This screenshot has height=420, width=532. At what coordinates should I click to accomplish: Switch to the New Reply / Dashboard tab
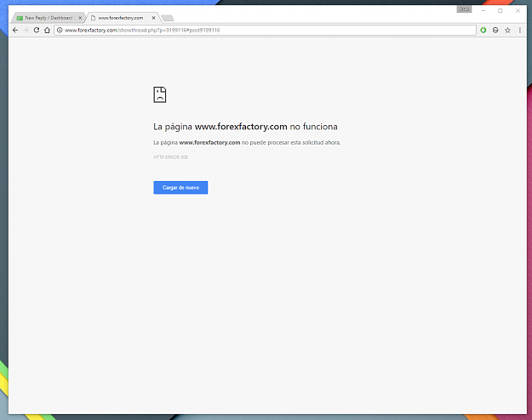[49, 18]
